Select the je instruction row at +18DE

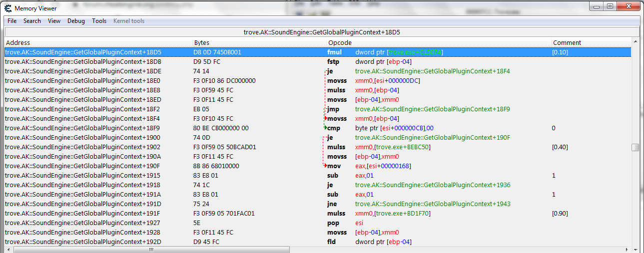coord(317,71)
